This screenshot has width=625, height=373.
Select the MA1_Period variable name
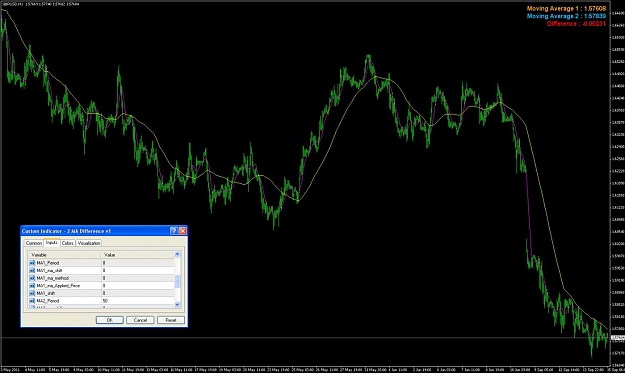click(x=48, y=263)
